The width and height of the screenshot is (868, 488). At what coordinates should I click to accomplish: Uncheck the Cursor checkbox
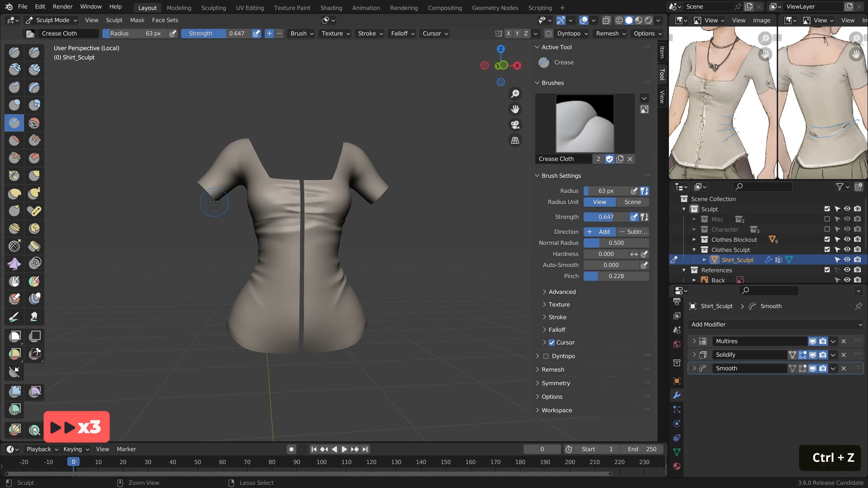(552, 342)
